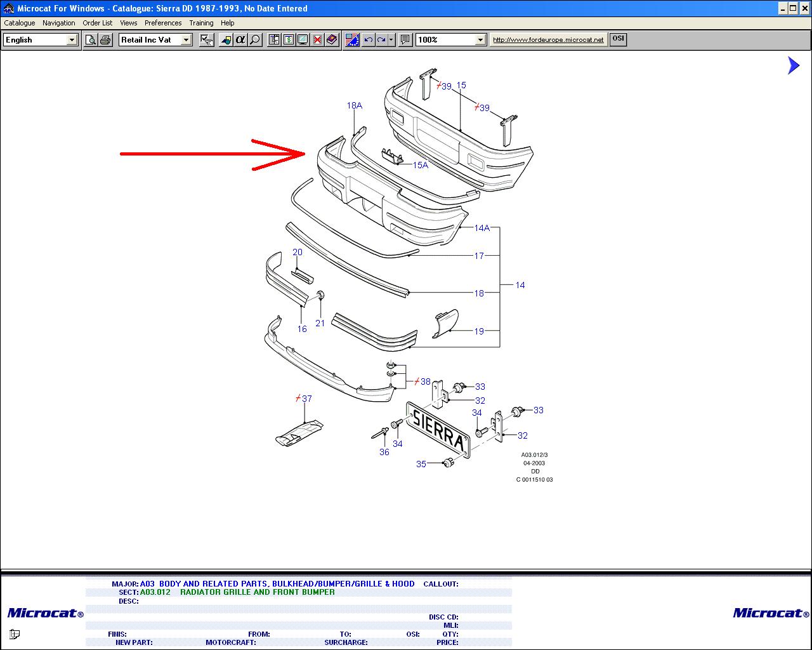Click the printer icon in toolbar

105,40
